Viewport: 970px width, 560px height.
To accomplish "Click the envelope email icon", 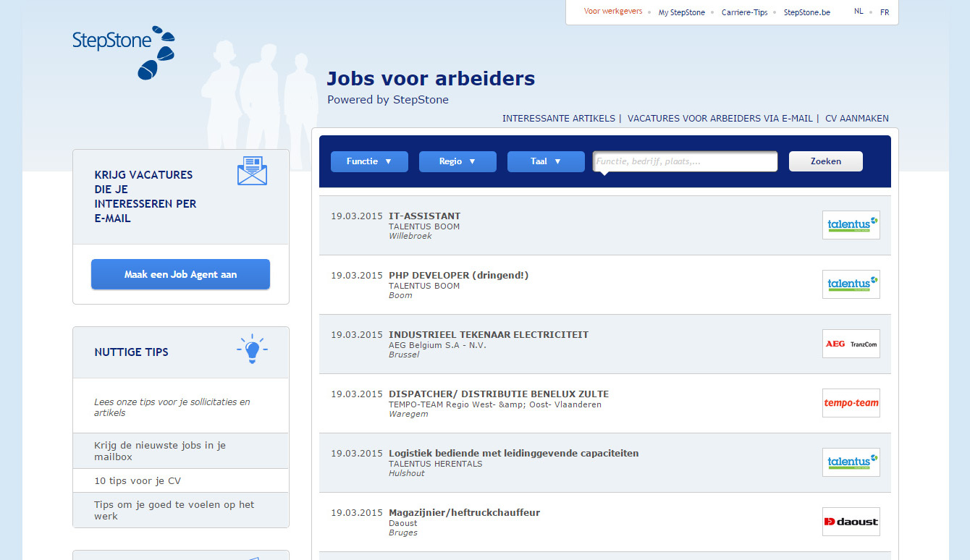I will point(252,171).
